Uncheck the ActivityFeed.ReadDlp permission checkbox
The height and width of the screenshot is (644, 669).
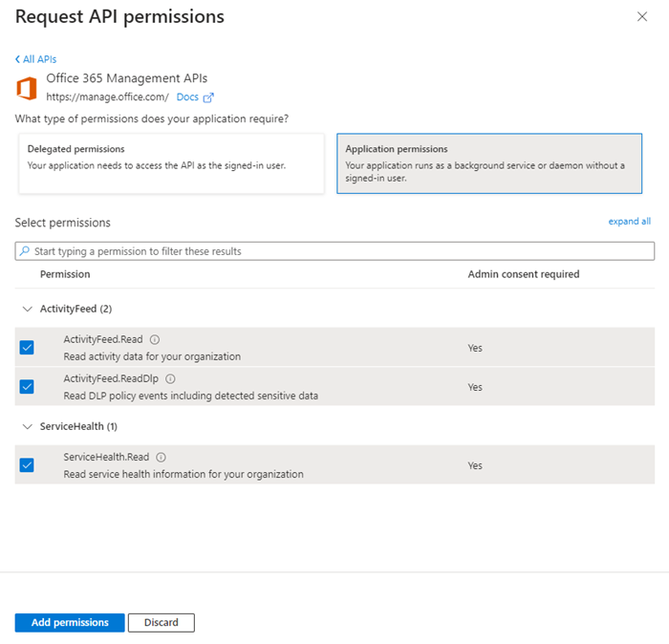(27, 387)
